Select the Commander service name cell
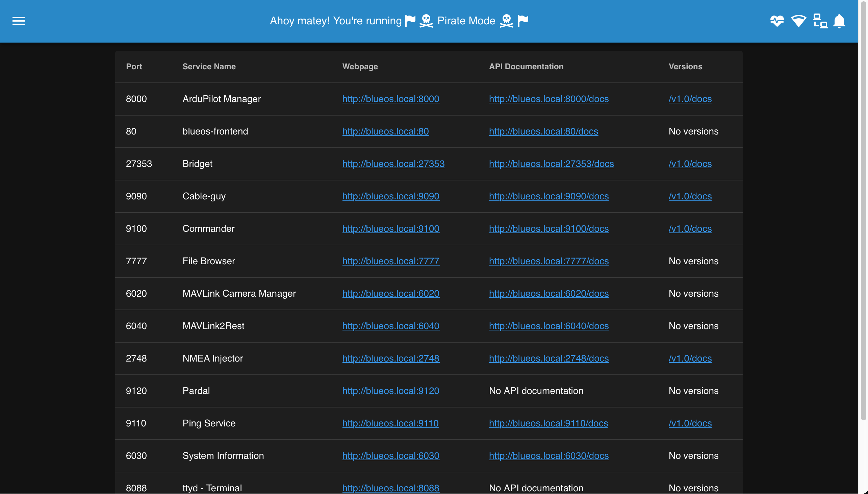The height and width of the screenshot is (494, 868). point(208,229)
